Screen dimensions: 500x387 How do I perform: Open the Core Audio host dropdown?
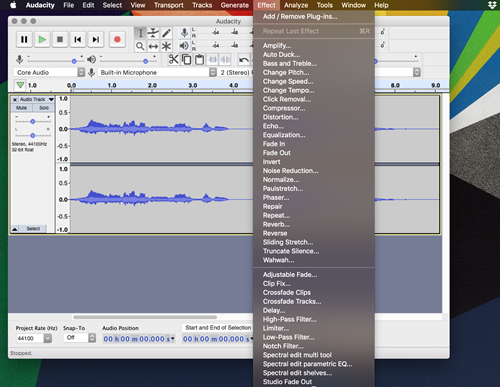pyautogui.click(x=49, y=72)
